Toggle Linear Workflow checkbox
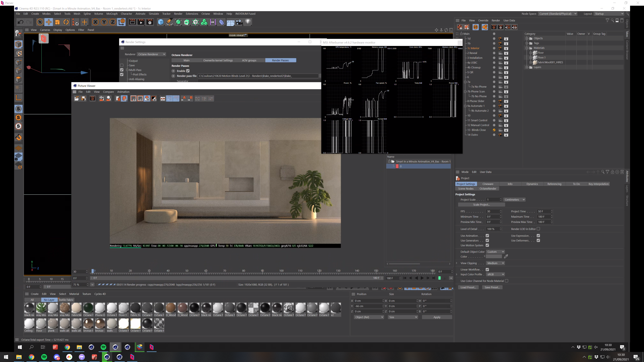This screenshot has height=362, width=644. 487,269
